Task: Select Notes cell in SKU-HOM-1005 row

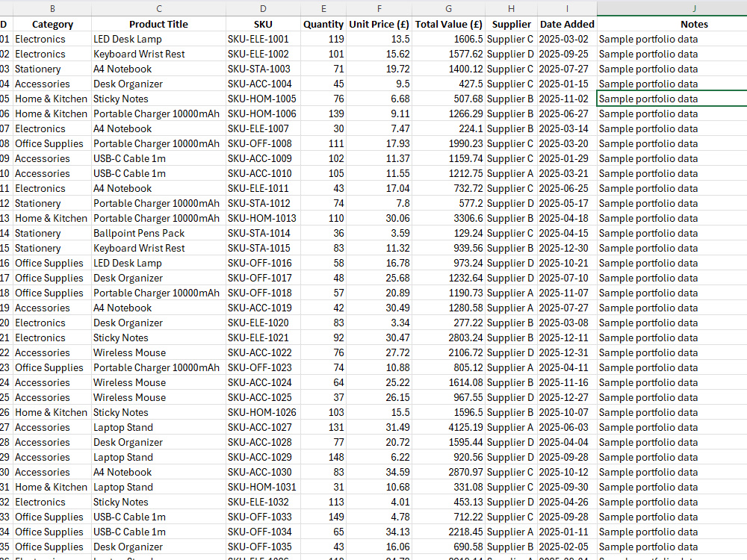Action: [x=672, y=99]
